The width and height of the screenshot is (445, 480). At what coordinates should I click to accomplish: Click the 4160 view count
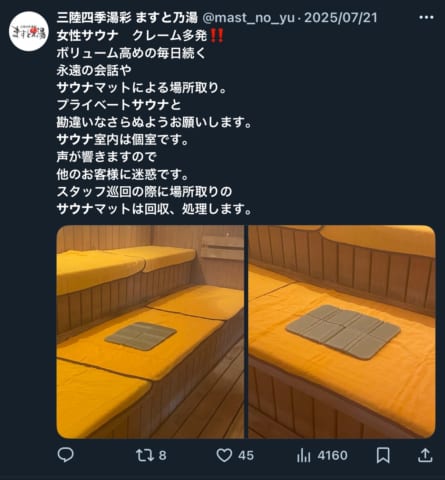click(332, 456)
